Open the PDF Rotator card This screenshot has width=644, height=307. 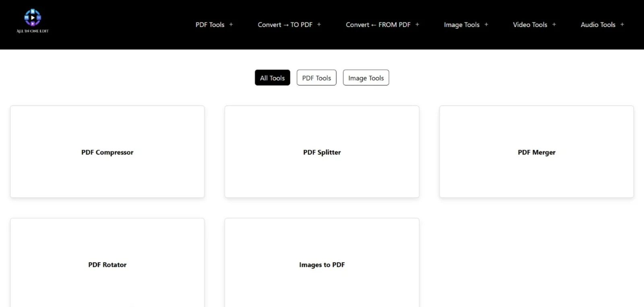[x=107, y=263]
